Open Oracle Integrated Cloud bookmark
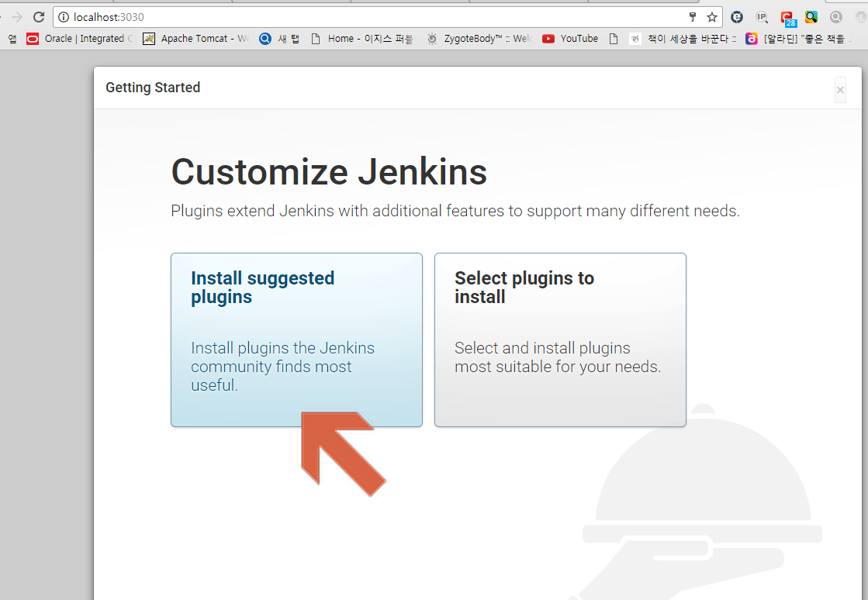868x600 pixels. [x=80, y=39]
